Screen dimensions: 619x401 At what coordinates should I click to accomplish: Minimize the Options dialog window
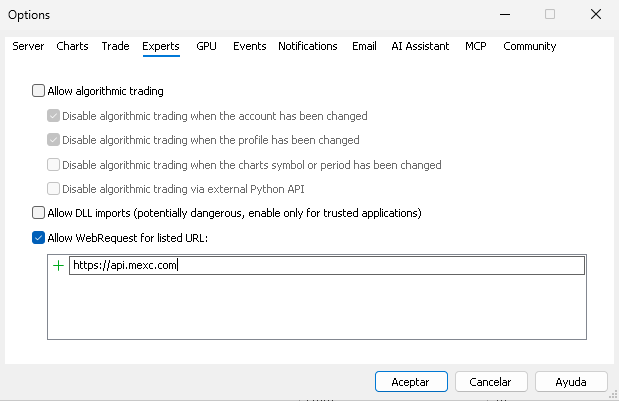click(x=505, y=15)
